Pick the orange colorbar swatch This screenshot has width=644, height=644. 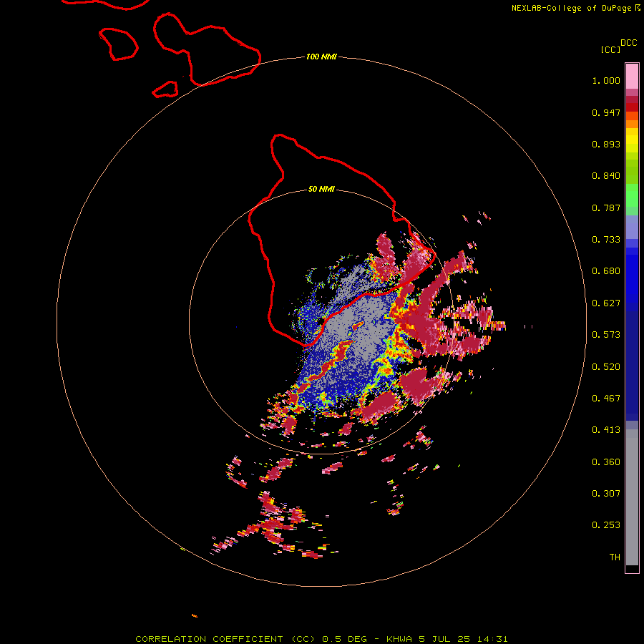(x=632, y=124)
